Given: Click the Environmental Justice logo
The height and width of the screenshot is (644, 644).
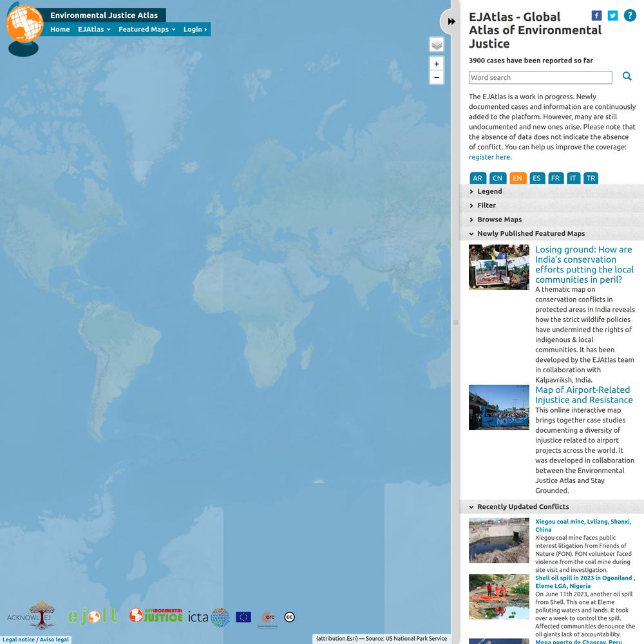Looking at the screenshot, I should (x=156, y=615).
